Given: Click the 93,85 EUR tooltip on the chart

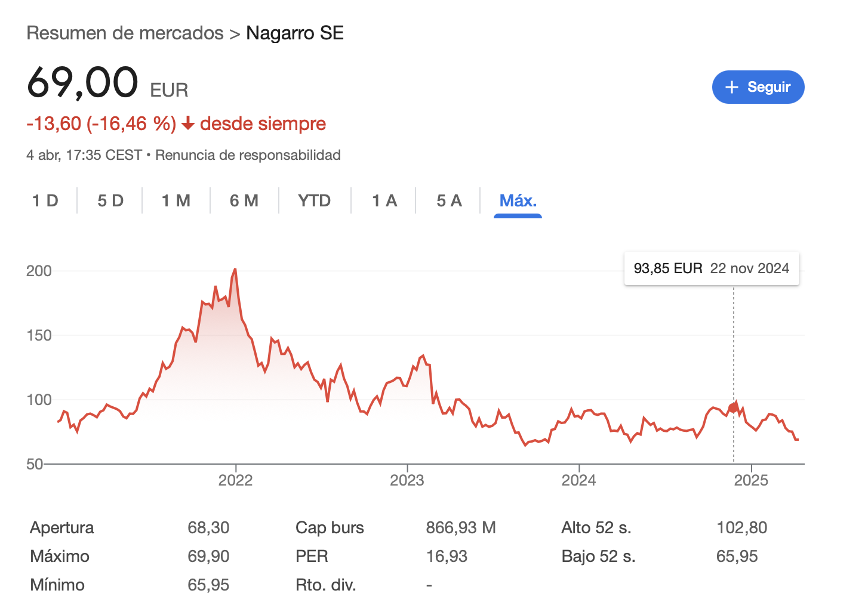Looking at the screenshot, I should [x=712, y=268].
